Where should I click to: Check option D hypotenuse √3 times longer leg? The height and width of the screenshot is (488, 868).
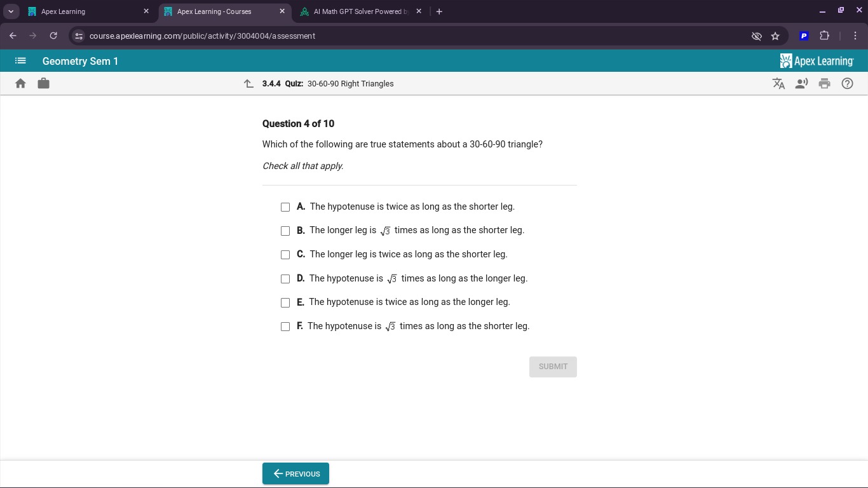285,279
